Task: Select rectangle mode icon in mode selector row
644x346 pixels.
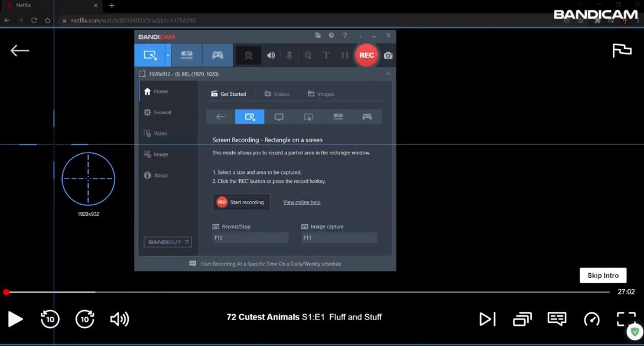Action: (250, 117)
